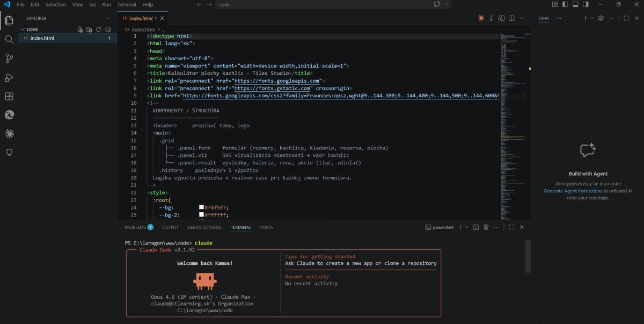
Task: Open the Source Control view
Action: (9, 58)
